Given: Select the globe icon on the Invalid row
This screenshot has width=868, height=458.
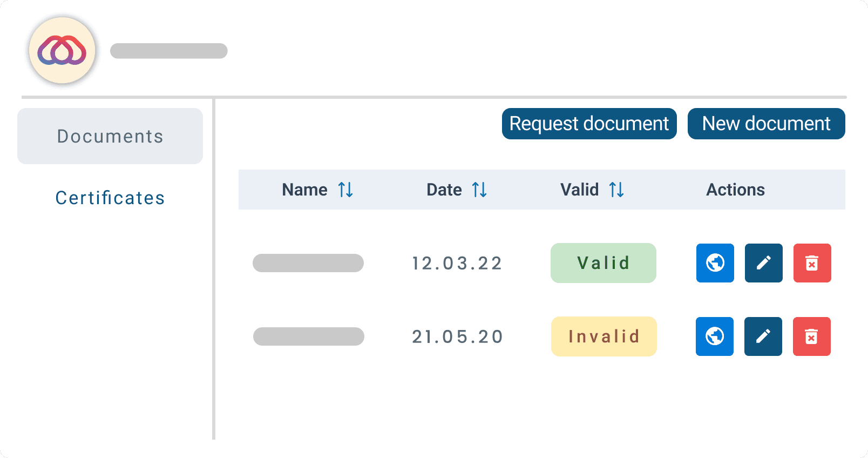Looking at the screenshot, I should pyautogui.click(x=715, y=336).
